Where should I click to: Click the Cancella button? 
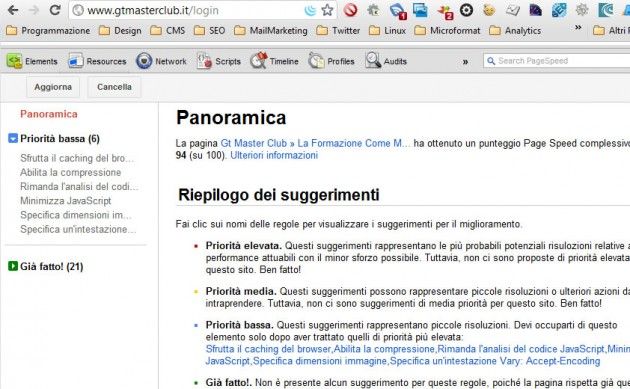pyautogui.click(x=114, y=87)
